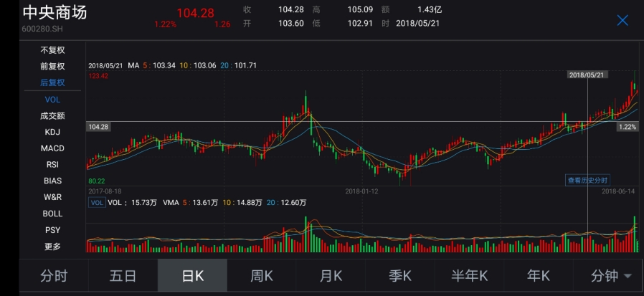The height and width of the screenshot is (296, 644).
Task: Click the 2018/05/21 crosshair date marker
Action: click(587, 75)
